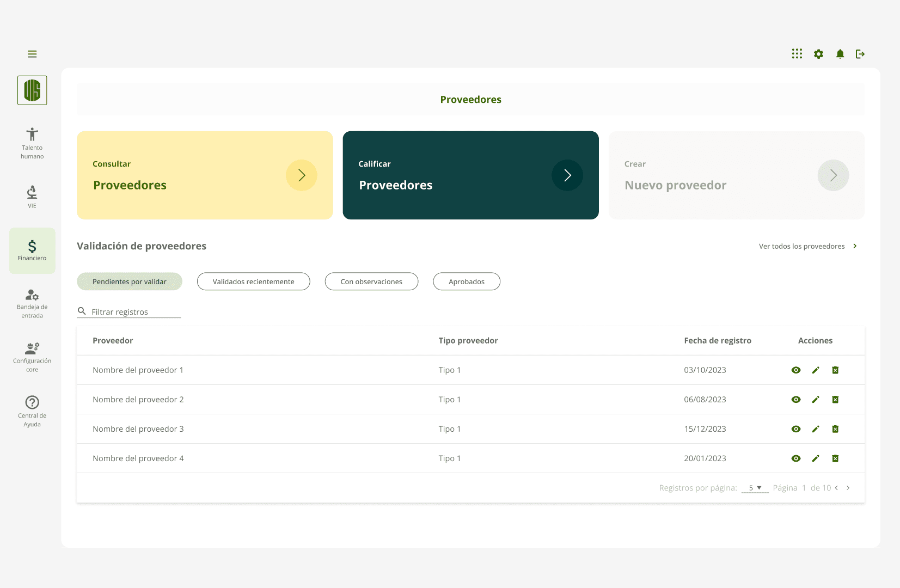Click the arrow on the Calificar Proveedores card
Screen dimensions: 900x588
pyautogui.click(x=567, y=175)
